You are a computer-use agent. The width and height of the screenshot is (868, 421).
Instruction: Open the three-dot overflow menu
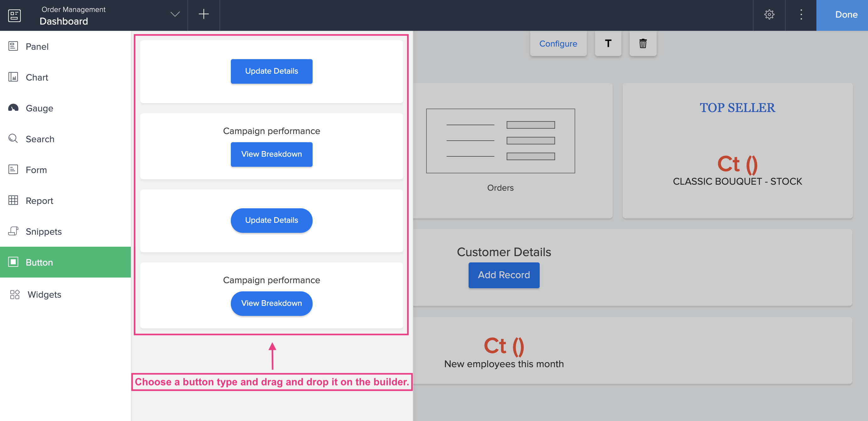(801, 15)
